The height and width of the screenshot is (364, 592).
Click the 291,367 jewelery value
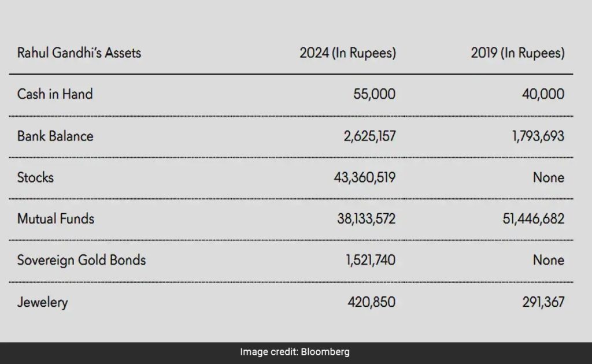click(x=540, y=302)
